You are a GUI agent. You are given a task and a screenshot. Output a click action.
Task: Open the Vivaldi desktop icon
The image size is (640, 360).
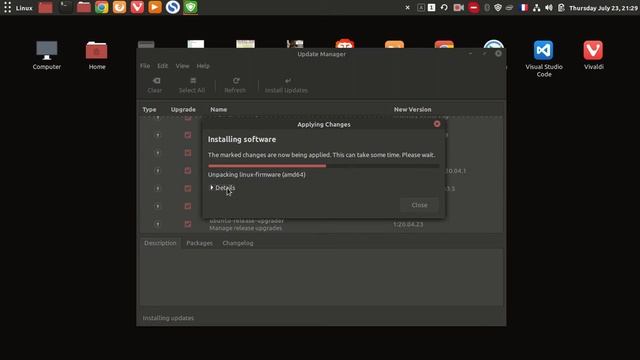593,55
